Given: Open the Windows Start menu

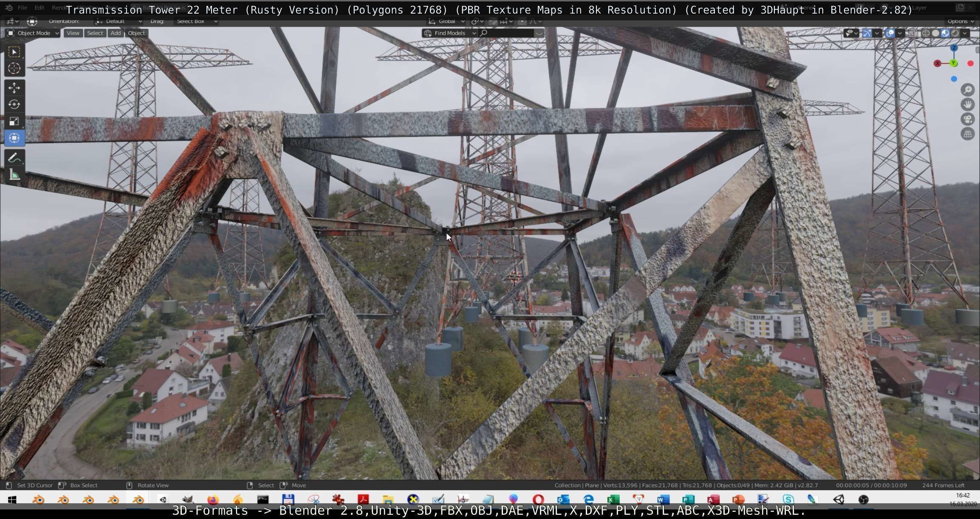Looking at the screenshot, I should [x=12, y=499].
